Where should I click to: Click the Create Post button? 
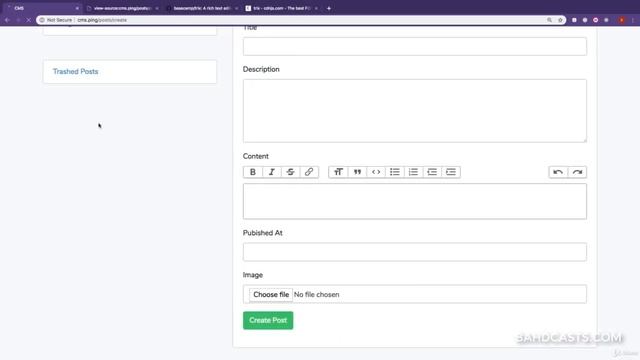pos(268,320)
